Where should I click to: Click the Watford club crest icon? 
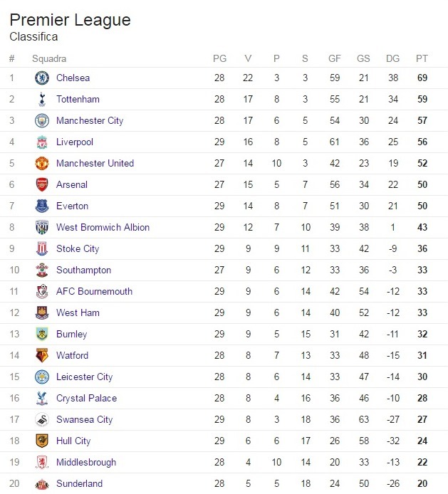click(x=41, y=356)
